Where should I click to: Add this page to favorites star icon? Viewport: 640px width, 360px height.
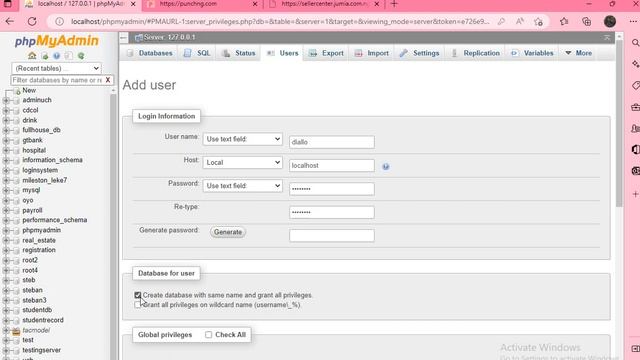(538, 22)
